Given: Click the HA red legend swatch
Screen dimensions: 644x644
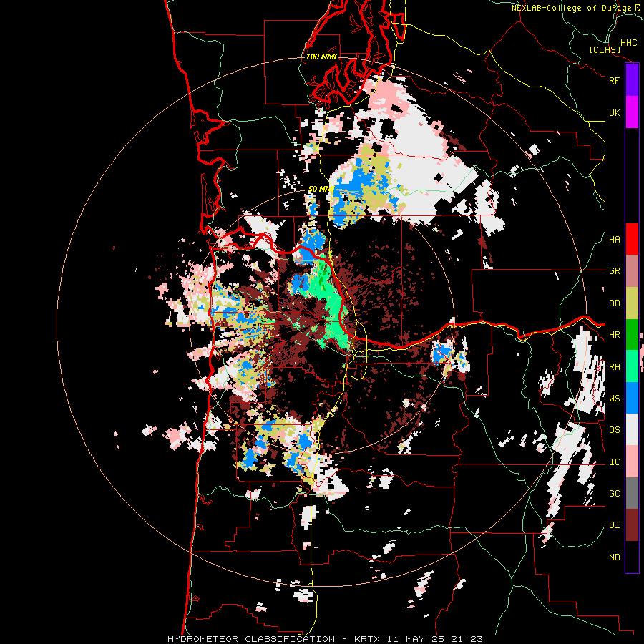Looking at the screenshot, I should [x=632, y=239].
